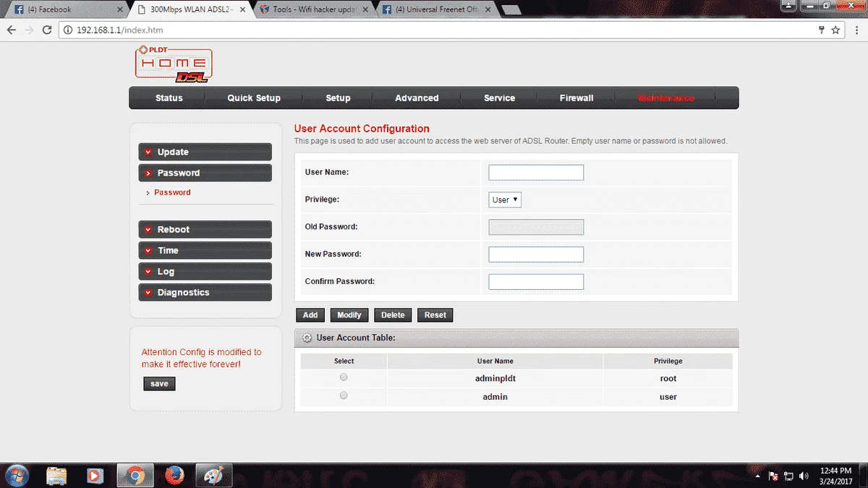Focus the New Password field

tap(536, 254)
